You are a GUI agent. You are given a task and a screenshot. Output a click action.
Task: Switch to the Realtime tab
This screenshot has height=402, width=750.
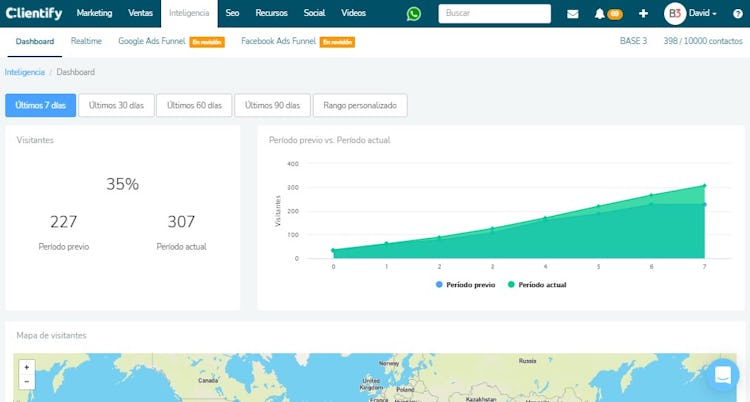[x=87, y=41]
